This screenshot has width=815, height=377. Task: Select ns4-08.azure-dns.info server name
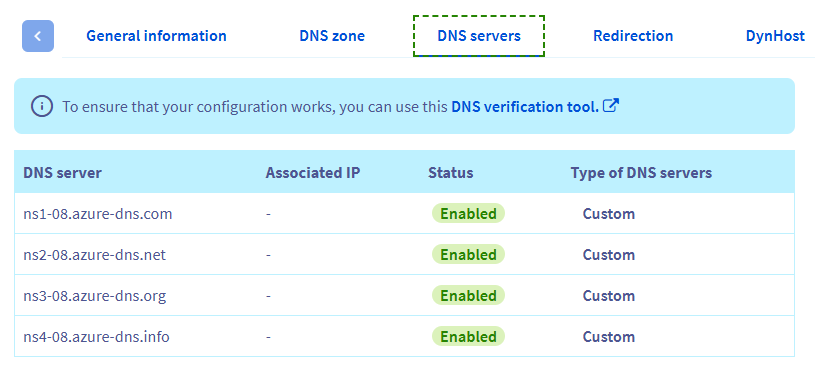tap(97, 337)
